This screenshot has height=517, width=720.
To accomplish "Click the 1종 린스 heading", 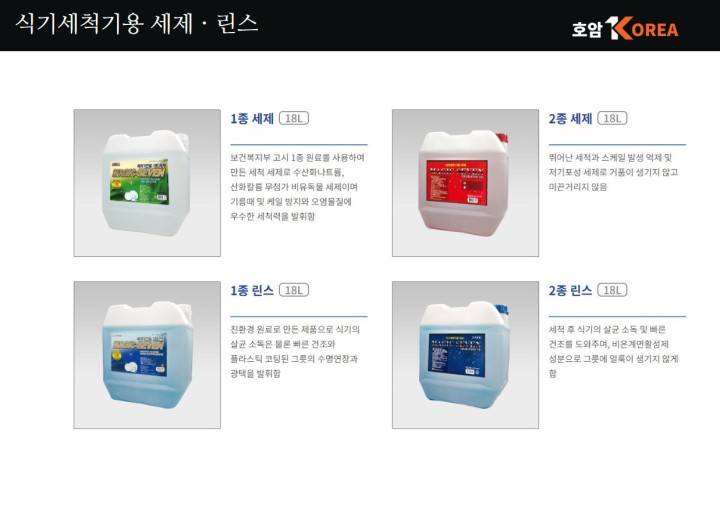I will (252, 290).
